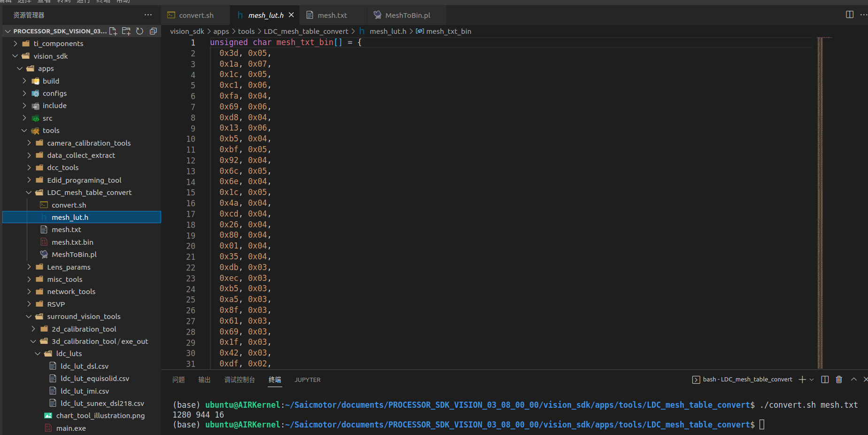This screenshot has width=868, height=435.
Task: Maximize the terminal panel size
Action: coord(853,380)
